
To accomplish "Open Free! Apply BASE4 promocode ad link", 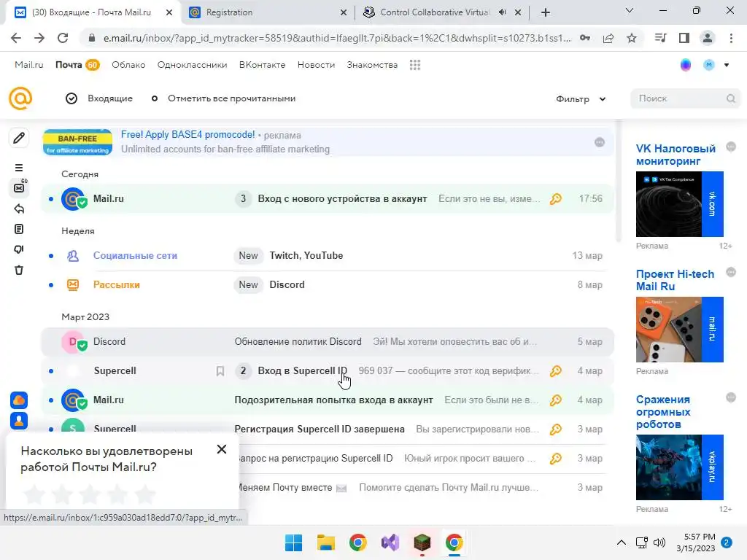I will click(x=187, y=135).
